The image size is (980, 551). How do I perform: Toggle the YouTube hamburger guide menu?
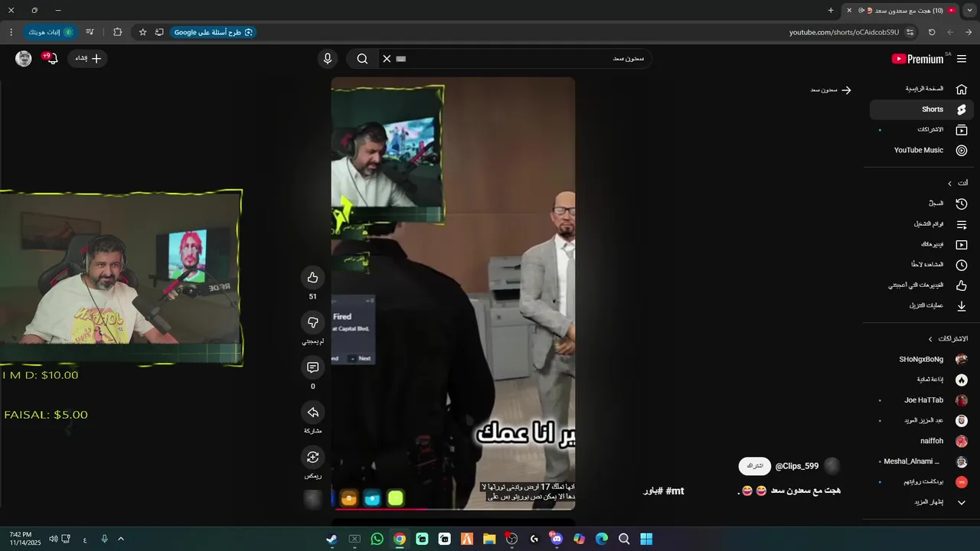tap(962, 59)
